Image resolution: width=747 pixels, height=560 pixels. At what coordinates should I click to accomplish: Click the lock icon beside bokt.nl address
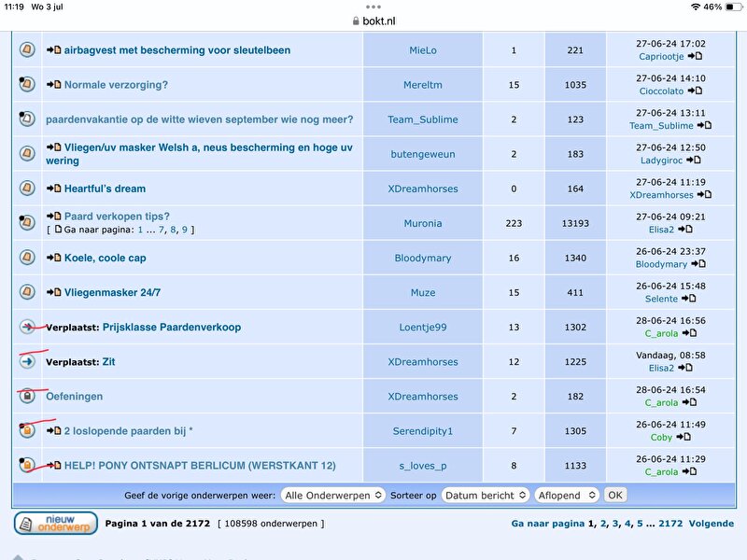coord(356,21)
